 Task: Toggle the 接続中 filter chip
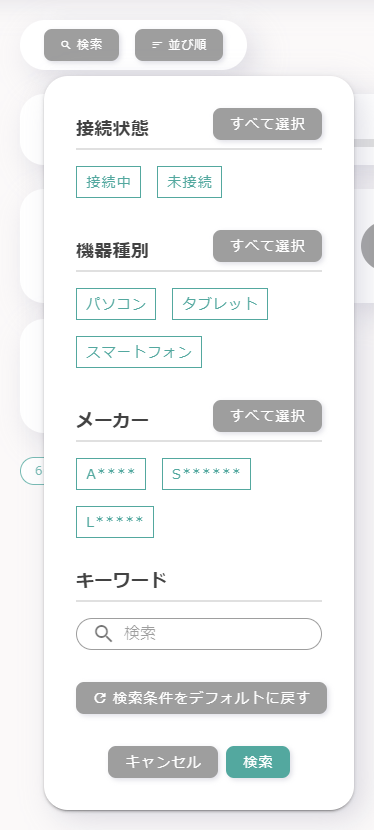(108, 182)
